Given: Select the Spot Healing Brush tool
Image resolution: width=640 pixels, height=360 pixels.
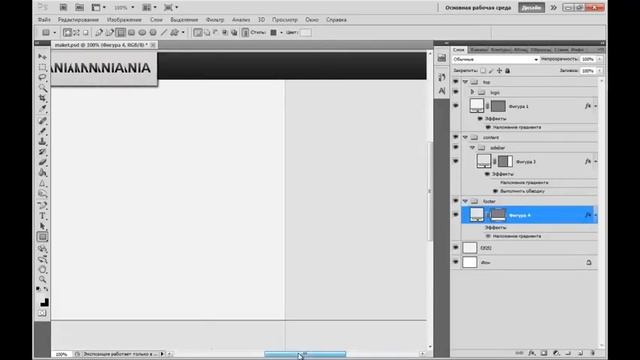Looking at the screenshot, I should [x=42, y=121].
